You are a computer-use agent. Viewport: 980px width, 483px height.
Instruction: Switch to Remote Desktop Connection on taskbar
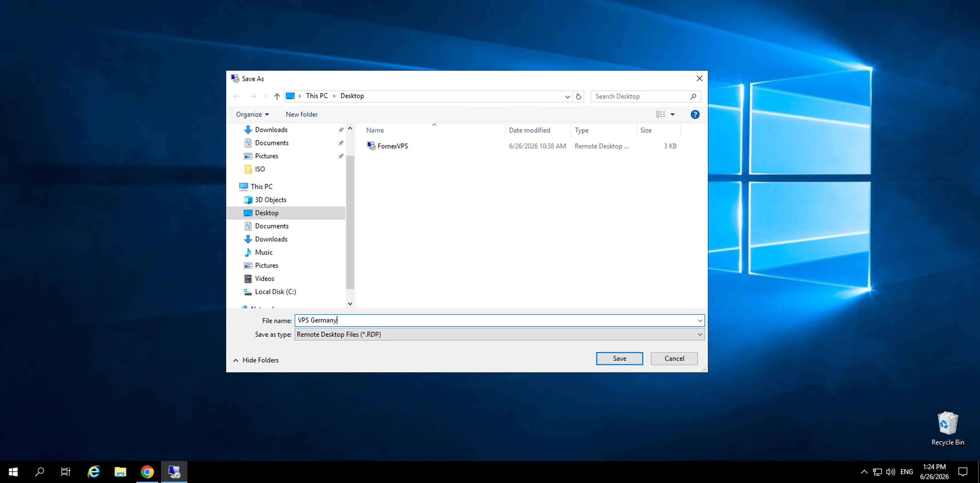coord(174,472)
